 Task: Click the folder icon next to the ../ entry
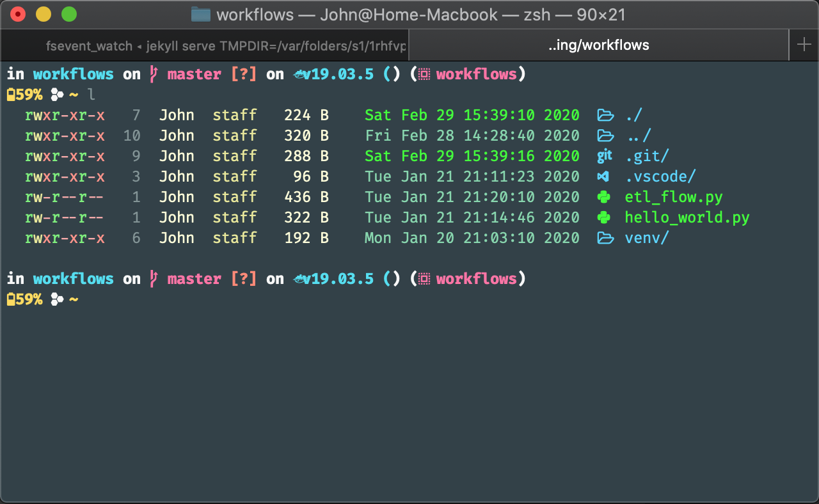pos(604,136)
